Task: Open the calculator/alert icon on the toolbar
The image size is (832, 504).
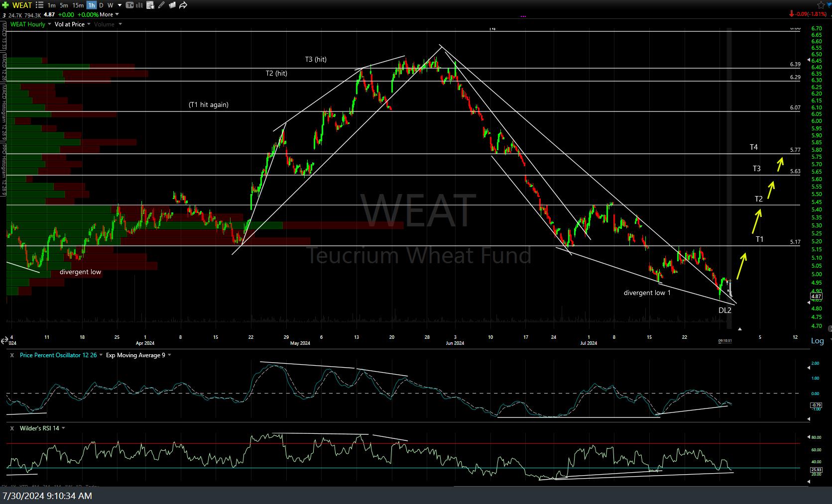Action: point(149,5)
